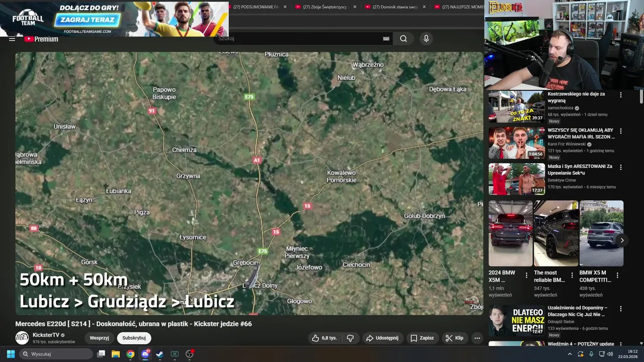This screenshot has height=362, width=644.
Task: Click the Wesprzyj button
Action: (99, 338)
